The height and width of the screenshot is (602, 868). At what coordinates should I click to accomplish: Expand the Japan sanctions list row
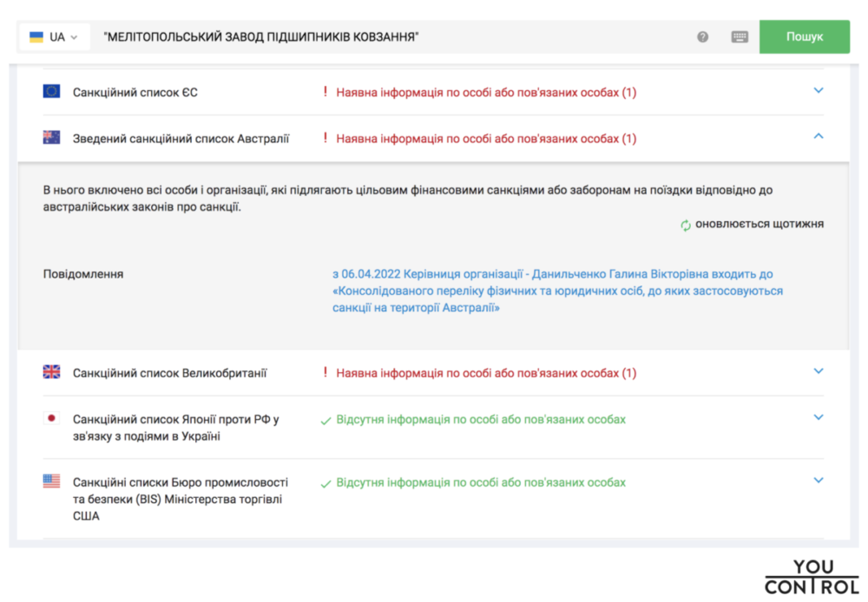point(818,417)
